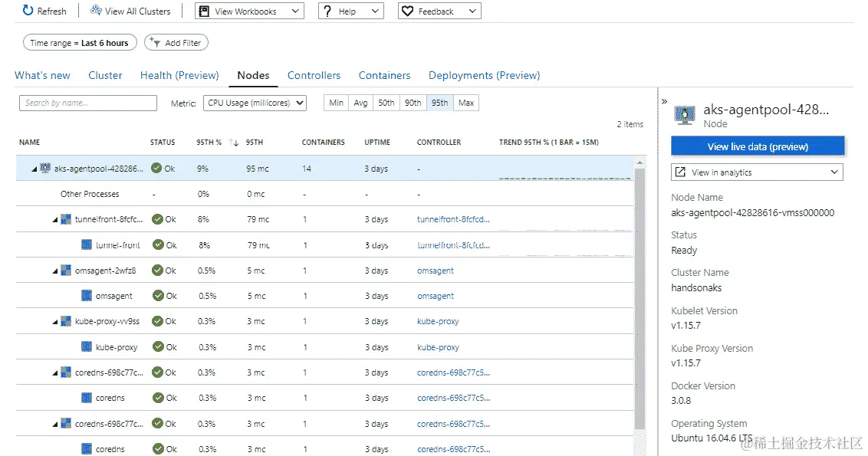Click the Refresh icon
This screenshot has height=456, width=868.
pyautogui.click(x=28, y=11)
